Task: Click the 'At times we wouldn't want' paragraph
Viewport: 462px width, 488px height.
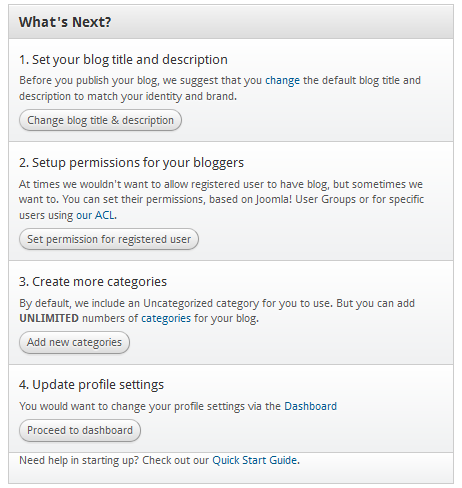Action: tap(221, 200)
